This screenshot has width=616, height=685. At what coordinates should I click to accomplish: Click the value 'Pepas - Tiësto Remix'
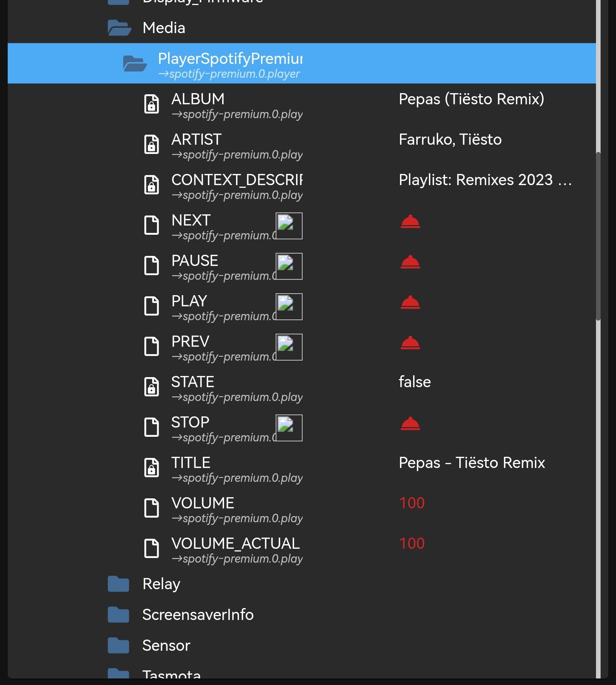coord(472,463)
